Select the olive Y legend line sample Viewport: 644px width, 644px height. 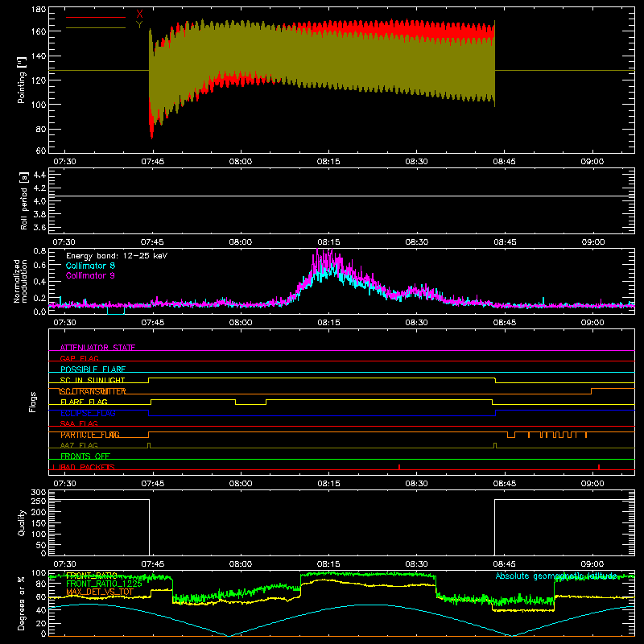96,28
